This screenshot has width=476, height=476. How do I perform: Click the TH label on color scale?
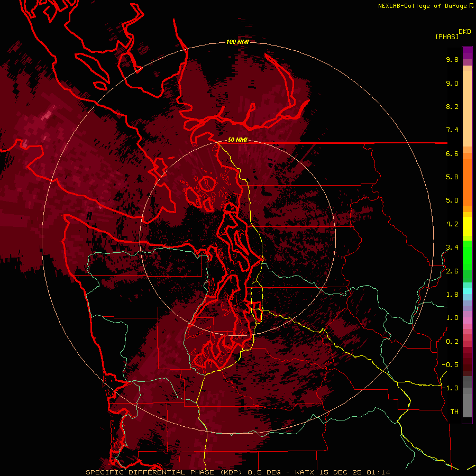coord(454,412)
